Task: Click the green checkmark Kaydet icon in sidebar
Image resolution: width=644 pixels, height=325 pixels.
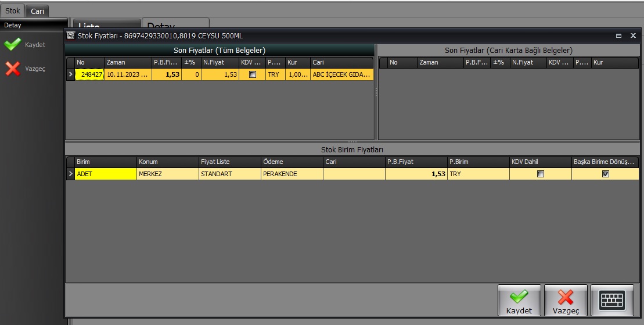Action: tap(13, 45)
